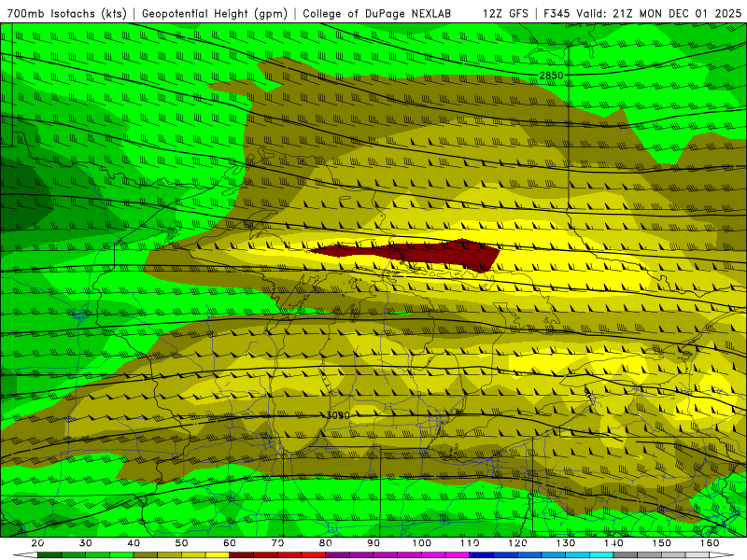Select the bright red swatch left of 80
747x560 pixels.
pos(314,554)
